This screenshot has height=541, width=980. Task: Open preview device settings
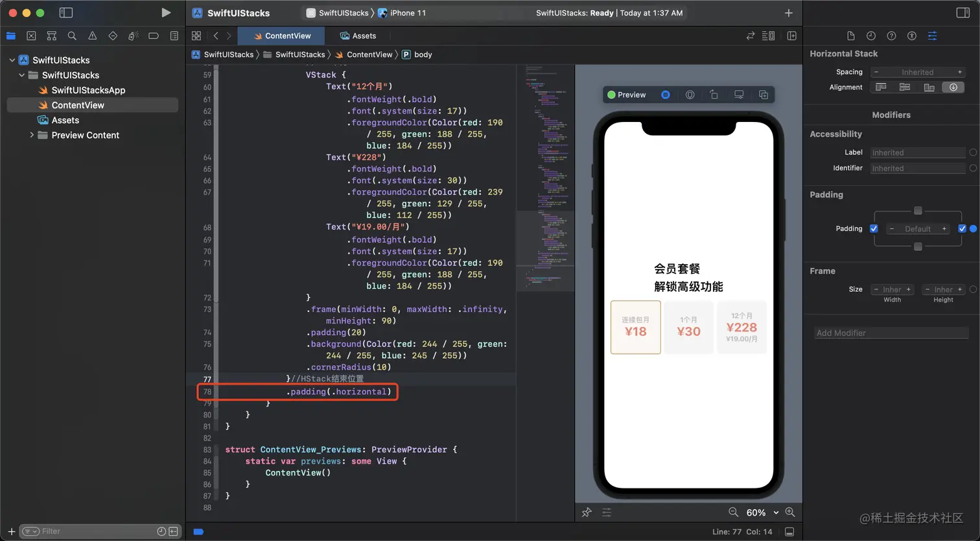pyautogui.click(x=738, y=95)
